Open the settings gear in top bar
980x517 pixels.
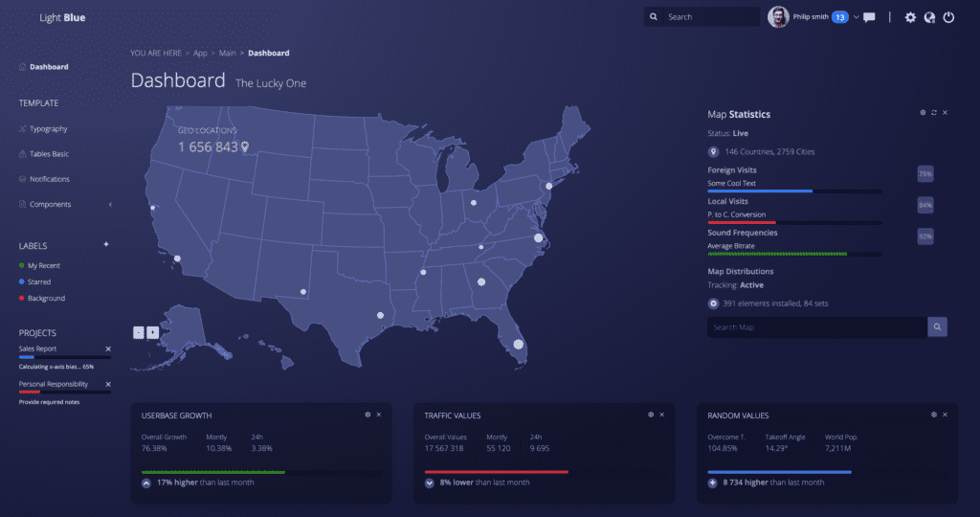point(910,17)
